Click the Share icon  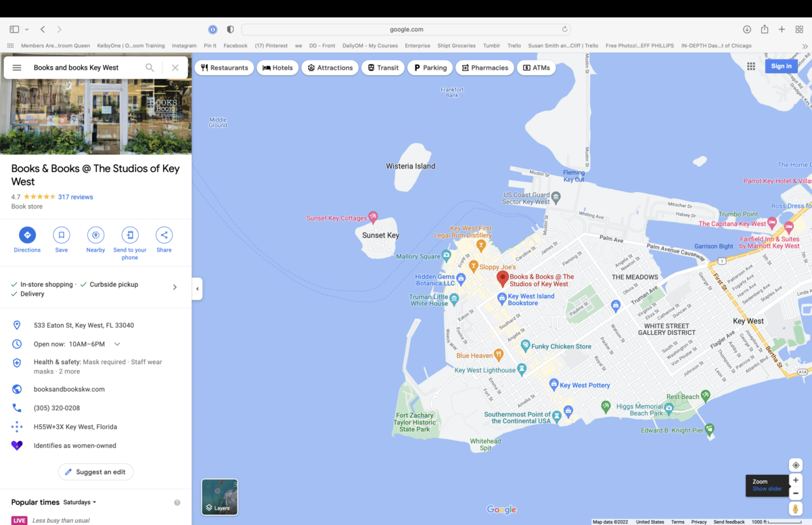pyautogui.click(x=164, y=235)
